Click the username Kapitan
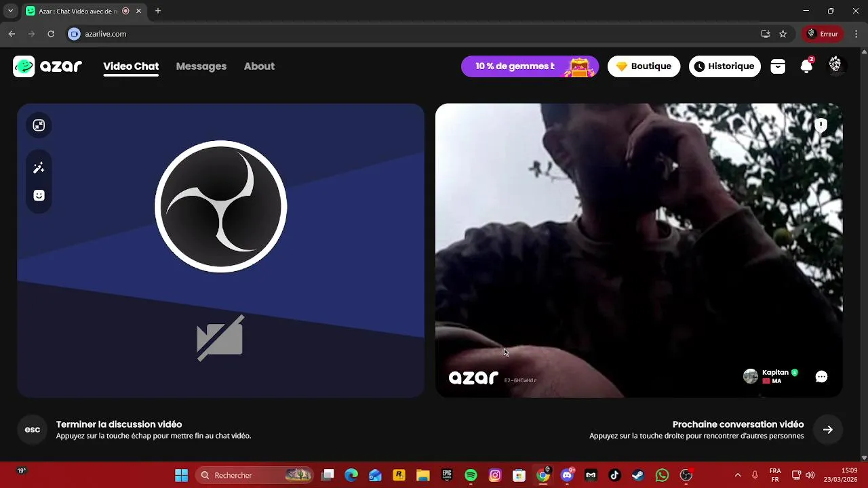The image size is (868, 488). 775,372
